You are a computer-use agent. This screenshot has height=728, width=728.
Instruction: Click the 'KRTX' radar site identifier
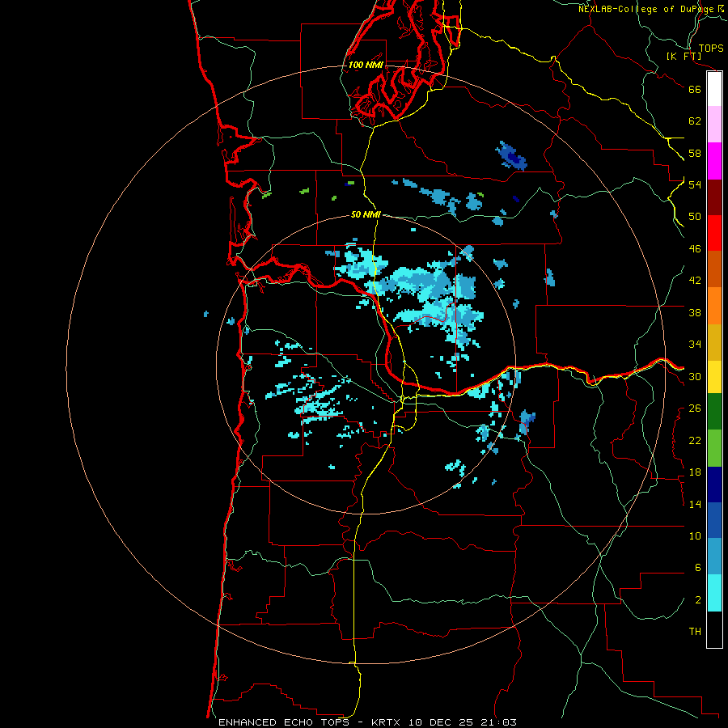tap(385, 722)
